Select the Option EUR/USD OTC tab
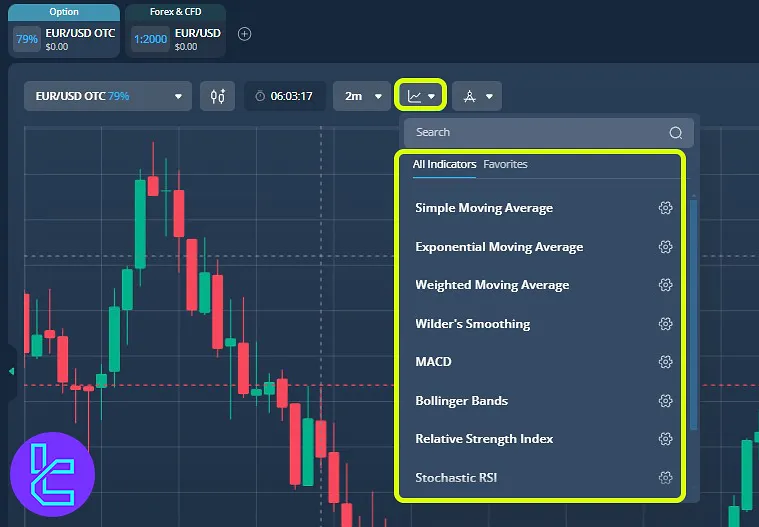Screen dimensions: 759x527 [x=64, y=31]
